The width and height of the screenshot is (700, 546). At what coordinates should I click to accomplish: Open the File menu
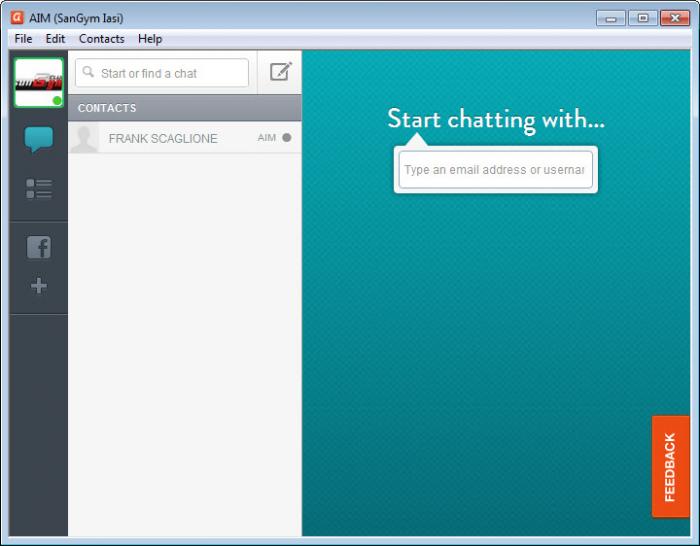click(23, 39)
